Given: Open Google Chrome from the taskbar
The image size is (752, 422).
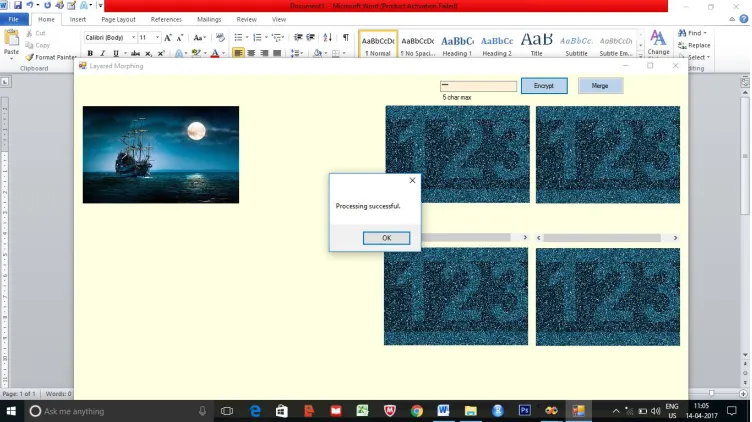Looking at the screenshot, I should tap(416, 411).
